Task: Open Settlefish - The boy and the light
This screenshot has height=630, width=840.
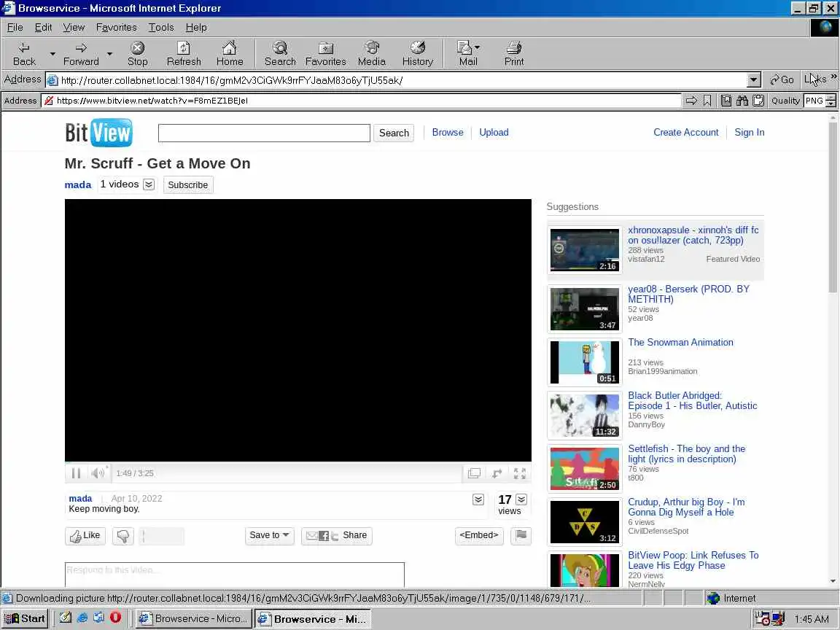Action: (x=687, y=454)
